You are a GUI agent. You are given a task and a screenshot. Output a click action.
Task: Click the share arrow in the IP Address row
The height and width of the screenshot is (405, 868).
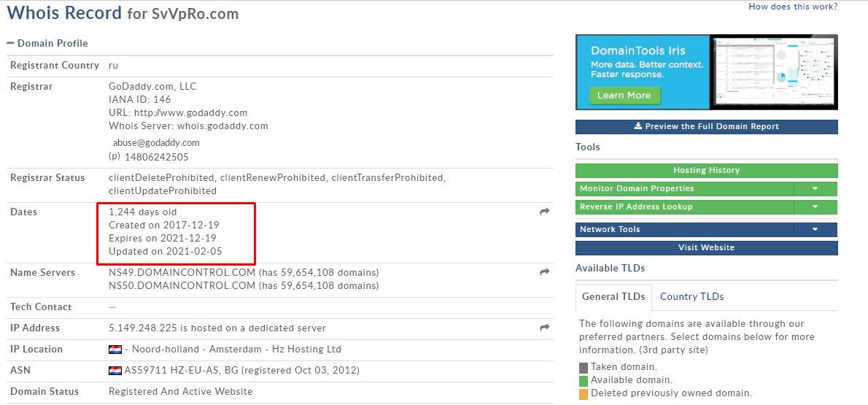click(x=544, y=328)
